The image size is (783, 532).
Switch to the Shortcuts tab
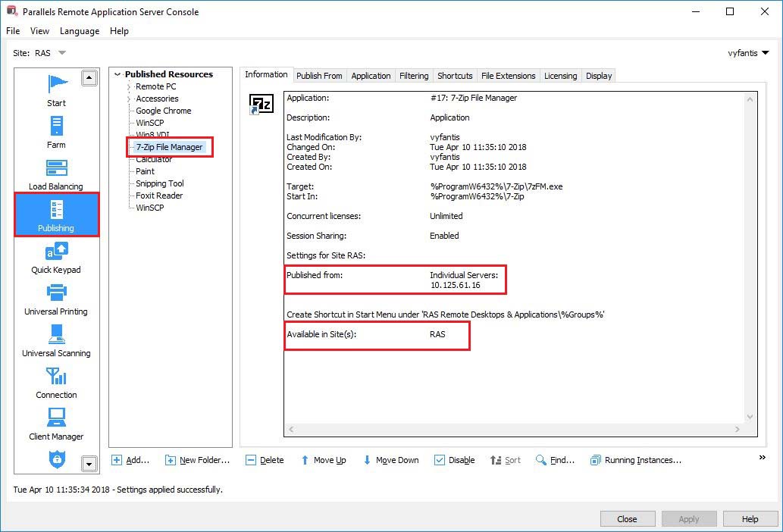[455, 76]
